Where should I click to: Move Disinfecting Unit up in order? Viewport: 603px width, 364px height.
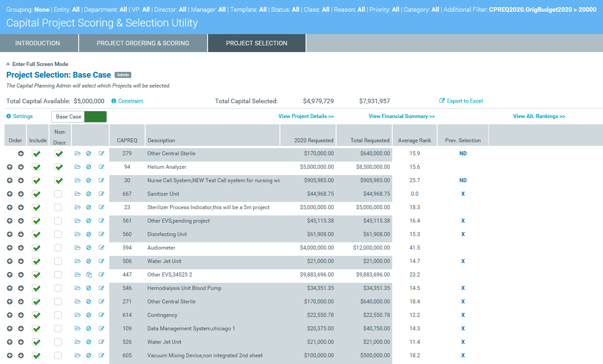pos(10,234)
